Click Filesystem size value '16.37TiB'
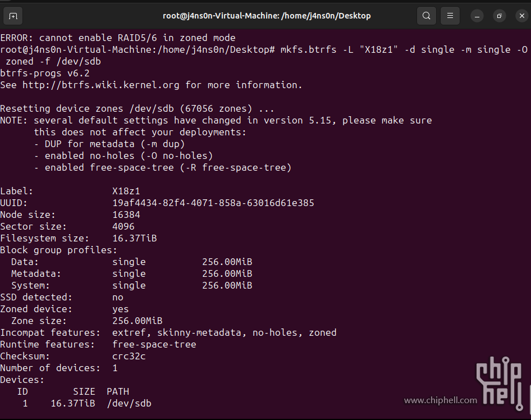Screen dimensions: 531x420 pyautogui.click(x=135, y=239)
